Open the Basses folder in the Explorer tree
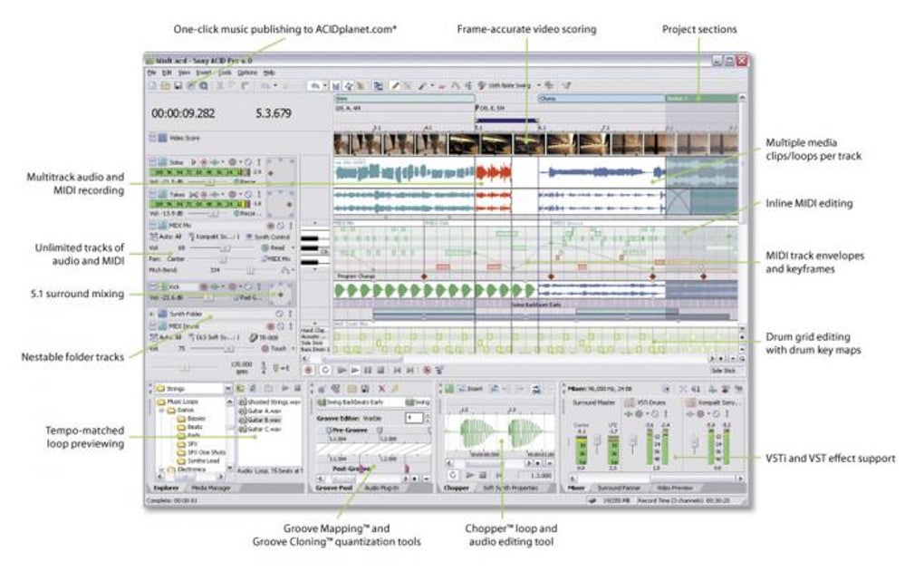Screen dimensions: 924x581 [x=191, y=418]
